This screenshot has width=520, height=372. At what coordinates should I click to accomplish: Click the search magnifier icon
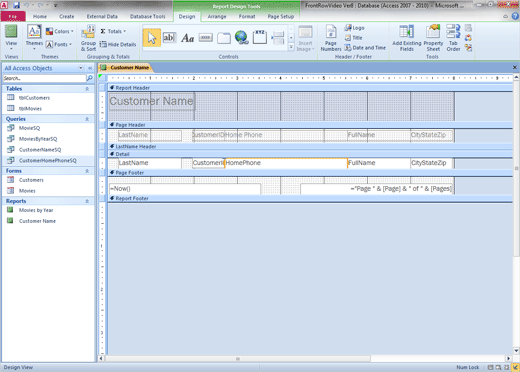point(90,78)
